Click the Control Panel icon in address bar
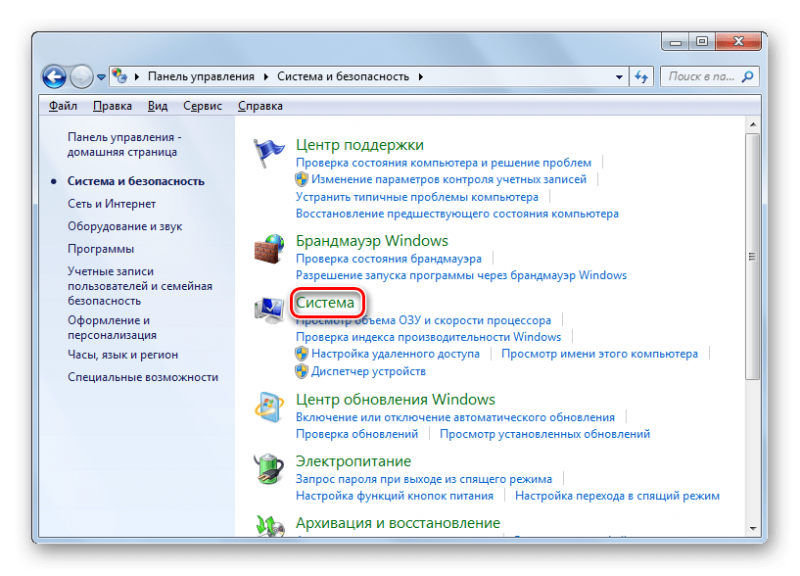Image resolution: width=800 pixels, height=576 pixels. tap(119, 76)
